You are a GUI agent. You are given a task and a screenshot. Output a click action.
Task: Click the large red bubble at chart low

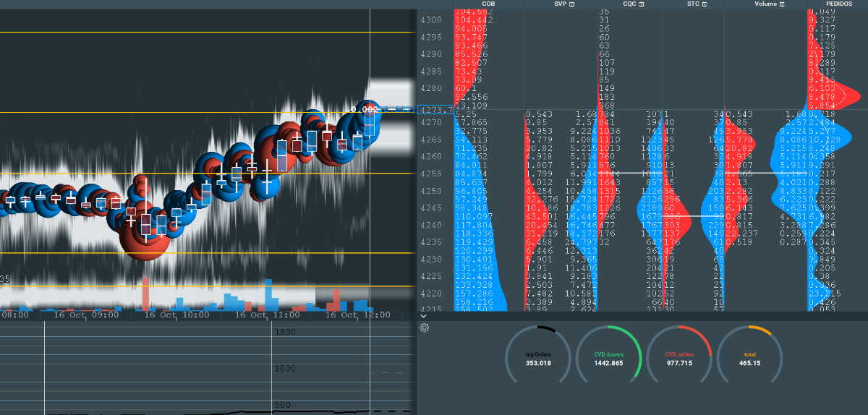pos(143,237)
